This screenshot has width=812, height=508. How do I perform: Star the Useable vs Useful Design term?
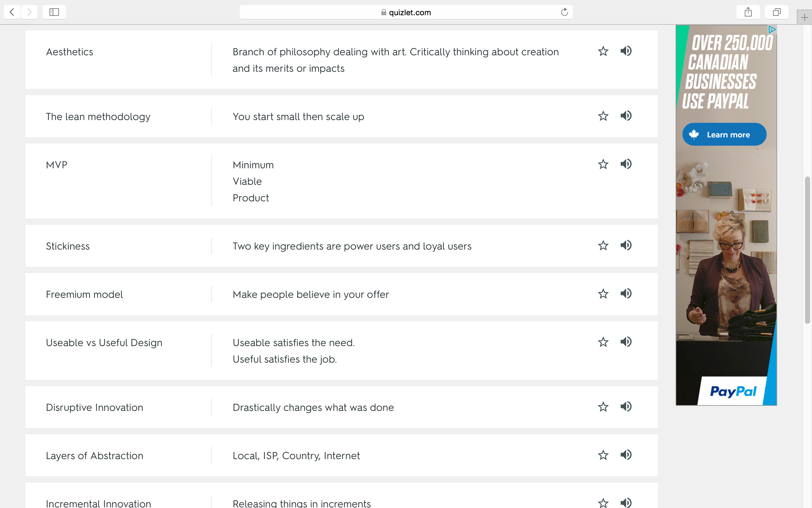click(603, 342)
